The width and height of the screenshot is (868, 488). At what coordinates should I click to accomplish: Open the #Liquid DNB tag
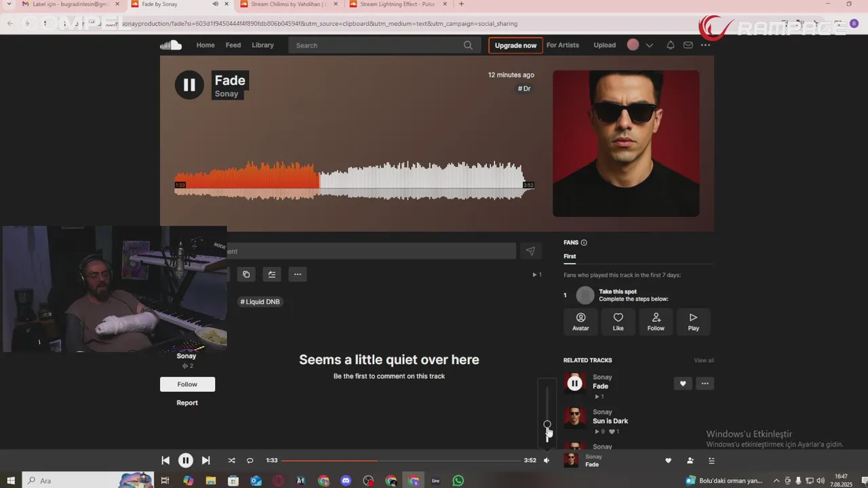260,302
